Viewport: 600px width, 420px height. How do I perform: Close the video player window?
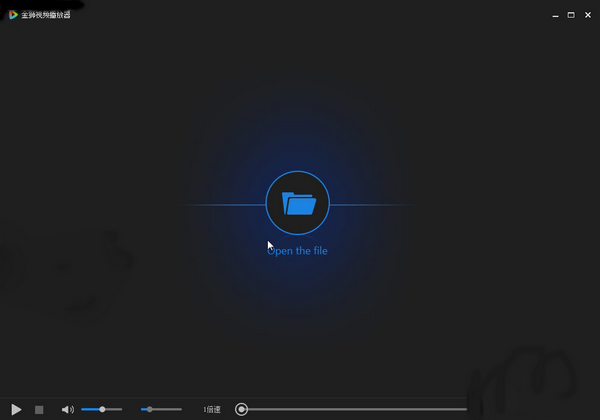587,15
